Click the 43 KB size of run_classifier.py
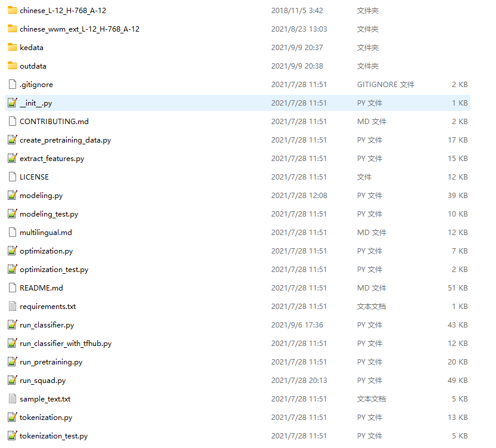The image size is (496, 448). pyautogui.click(x=458, y=325)
